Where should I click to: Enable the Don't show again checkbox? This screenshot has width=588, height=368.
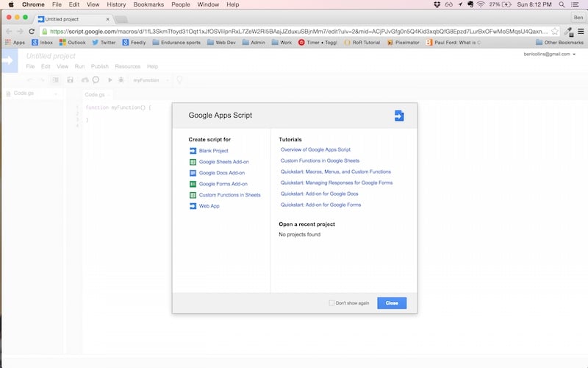[x=331, y=303]
